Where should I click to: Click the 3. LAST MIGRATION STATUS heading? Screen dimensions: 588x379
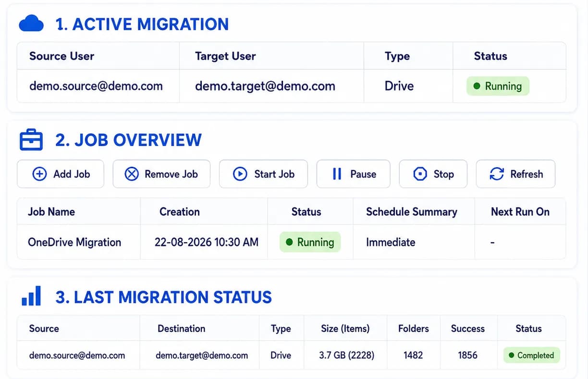click(x=163, y=297)
